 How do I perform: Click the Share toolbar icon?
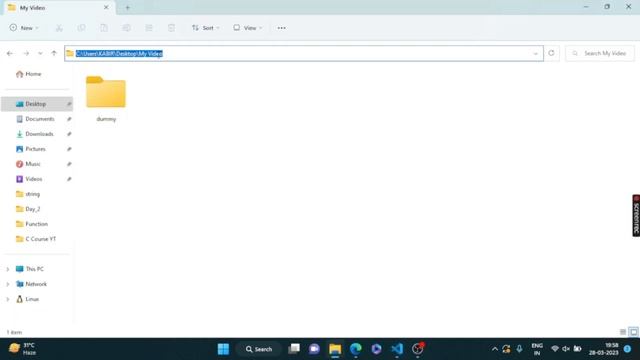click(x=149, y=28)
